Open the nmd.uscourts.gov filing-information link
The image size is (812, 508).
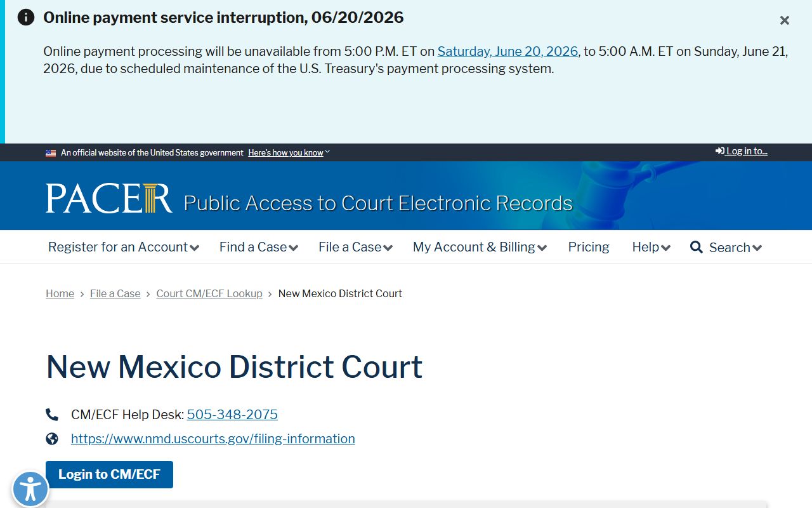(x=213, y=439)
